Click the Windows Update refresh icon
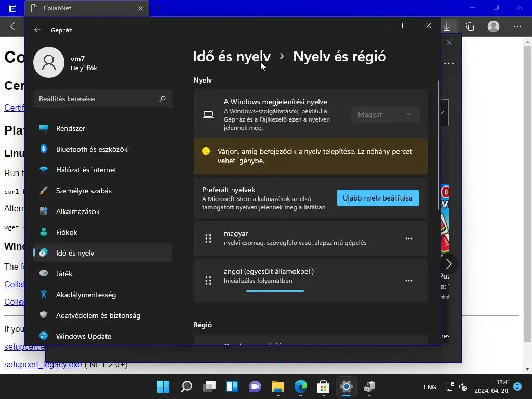Image resolution: width=532 pixels, height=399 pixels. point(44,336)
